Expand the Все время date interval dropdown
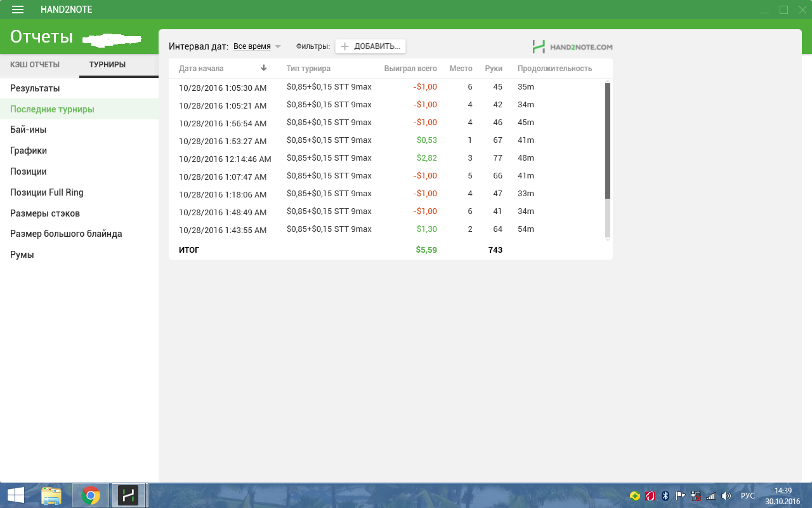The width and height of the screenshot is (812, 508). click(x=257, y=46)
